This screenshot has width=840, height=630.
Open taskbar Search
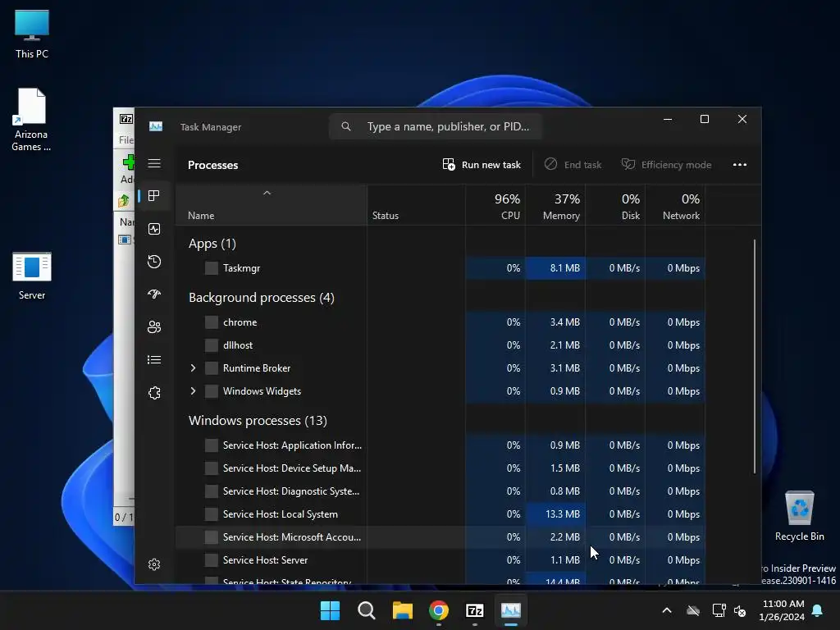pos(367,610)
